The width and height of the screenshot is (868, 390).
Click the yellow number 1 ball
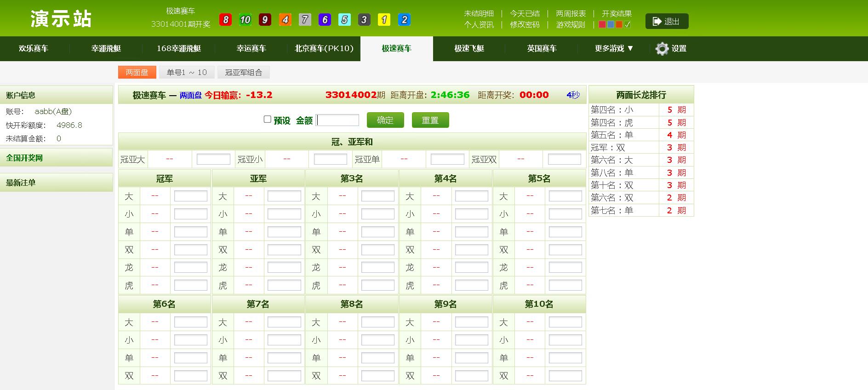(384, 20)
